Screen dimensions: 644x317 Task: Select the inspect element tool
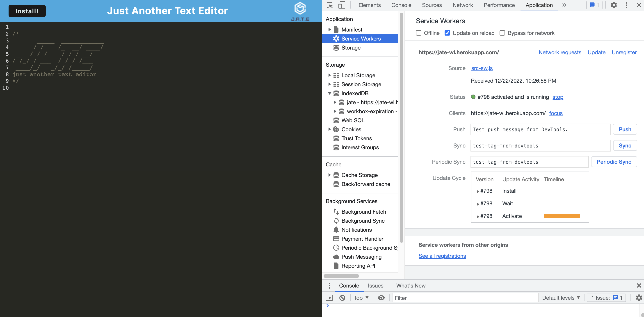click(x=329, y=5)
